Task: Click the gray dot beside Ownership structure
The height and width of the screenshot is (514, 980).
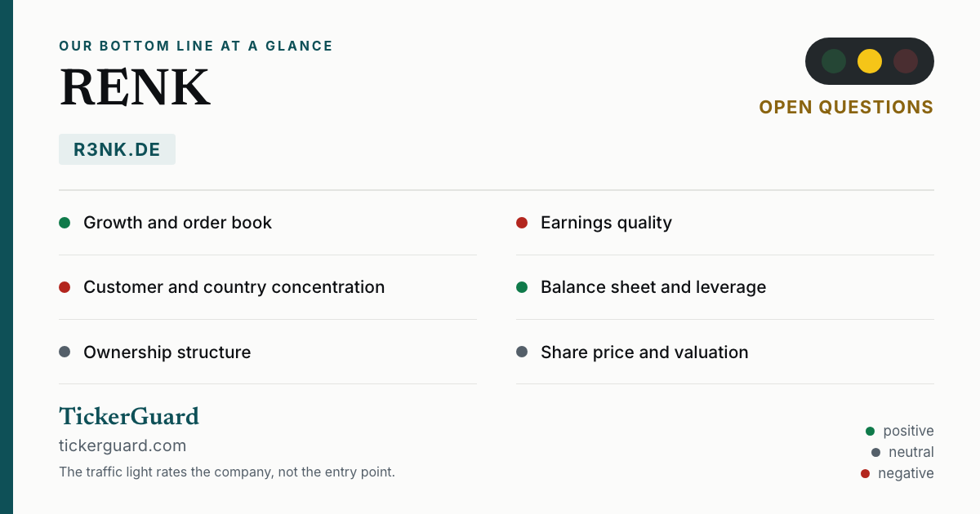Action: [x=65, y=352]
